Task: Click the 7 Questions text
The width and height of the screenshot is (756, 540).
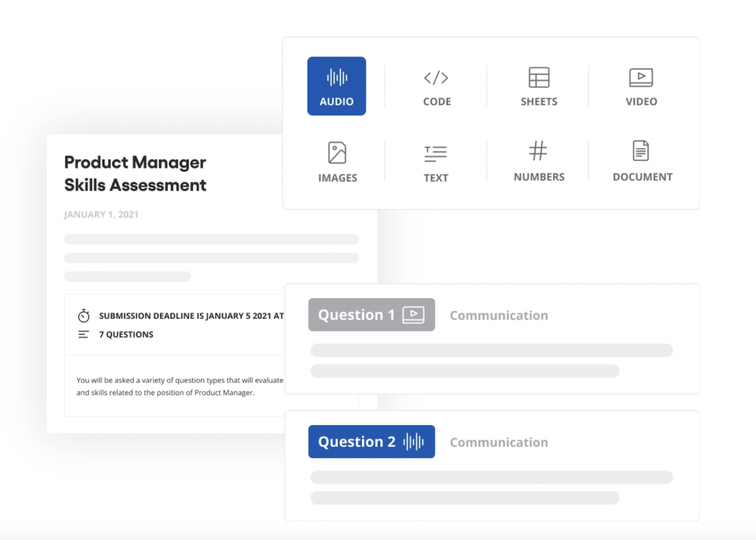Action: point(126,335)
